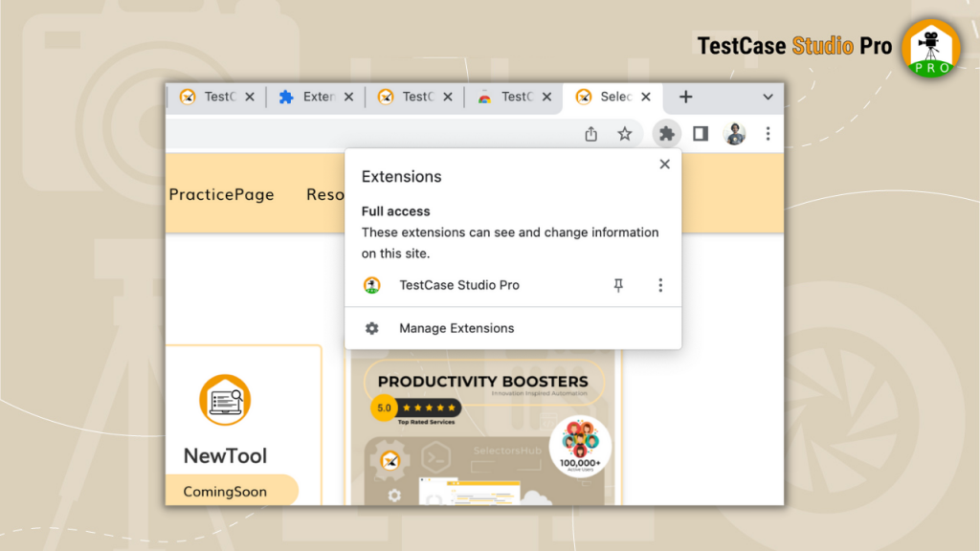
Task: Close the Extensions popup
Action: (664, 165)
